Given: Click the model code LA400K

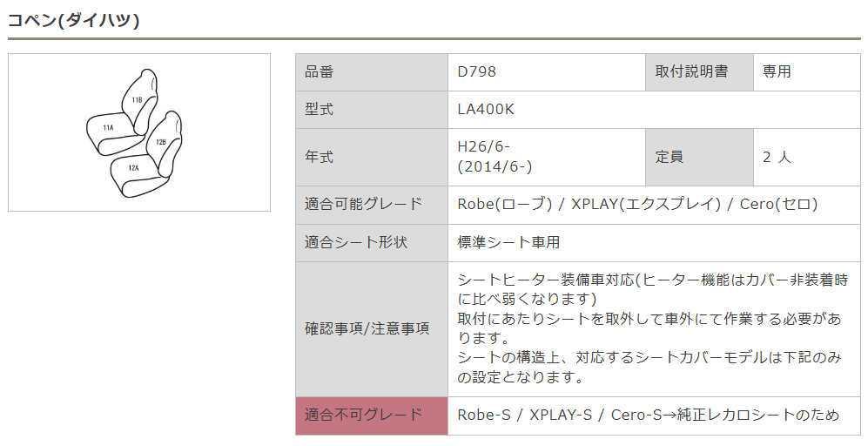Looking at the screenshot, I should (487, 110).
